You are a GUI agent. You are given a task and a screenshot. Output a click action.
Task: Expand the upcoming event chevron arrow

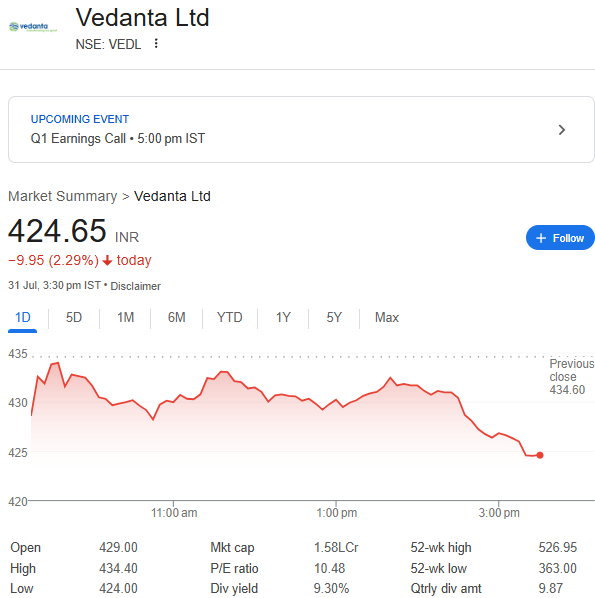(561, 130)
